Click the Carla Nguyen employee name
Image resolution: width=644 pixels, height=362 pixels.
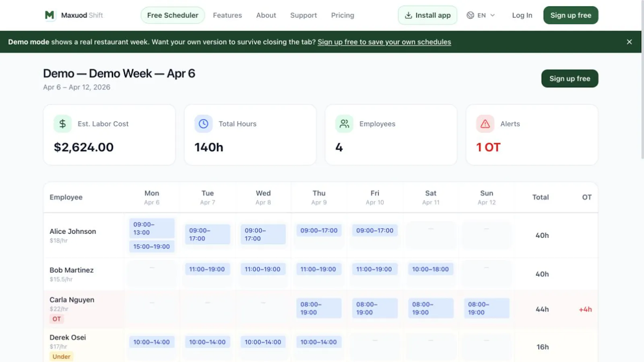72,300
